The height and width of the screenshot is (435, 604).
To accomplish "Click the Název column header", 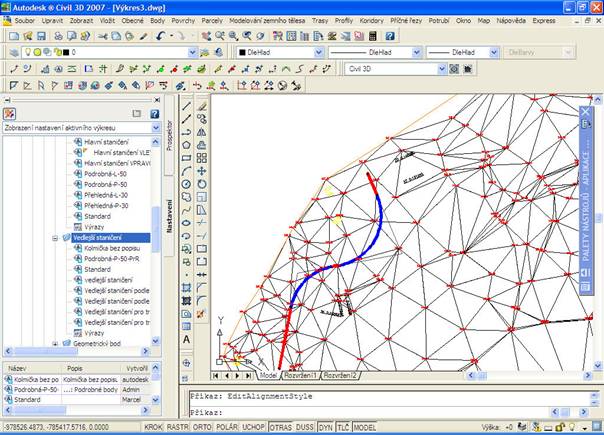I will click(x=18, y=369).
